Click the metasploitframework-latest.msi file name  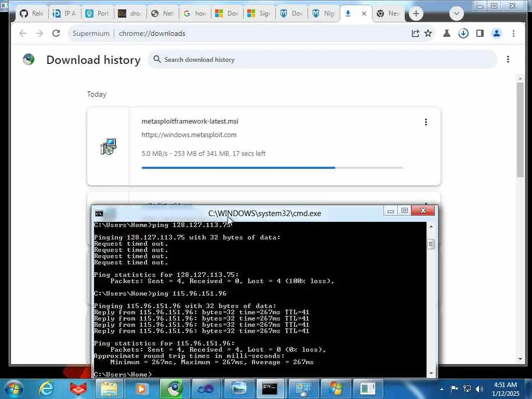click(190, 121)
